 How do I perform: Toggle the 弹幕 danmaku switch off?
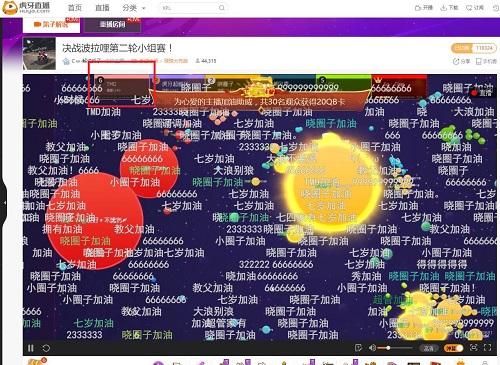(x=453, y=348)
